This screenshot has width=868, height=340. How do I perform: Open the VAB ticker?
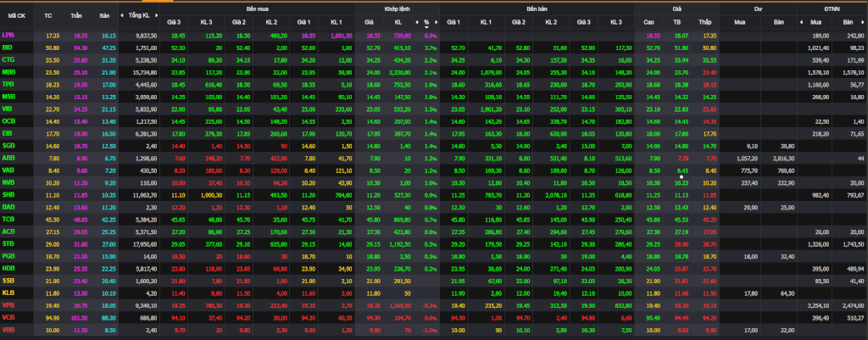(x=8, y=170)
